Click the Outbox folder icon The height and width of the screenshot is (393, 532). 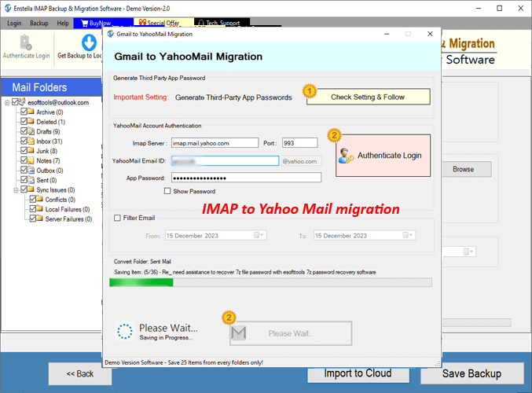(31, 171)
